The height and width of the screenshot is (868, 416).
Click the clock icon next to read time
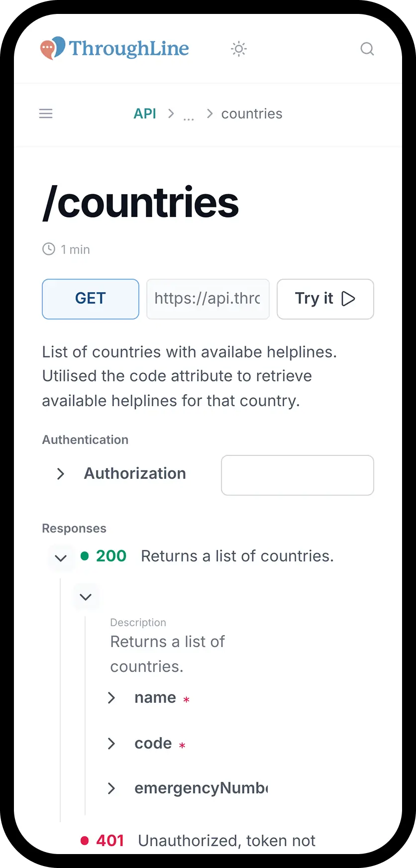click(48, 249)
